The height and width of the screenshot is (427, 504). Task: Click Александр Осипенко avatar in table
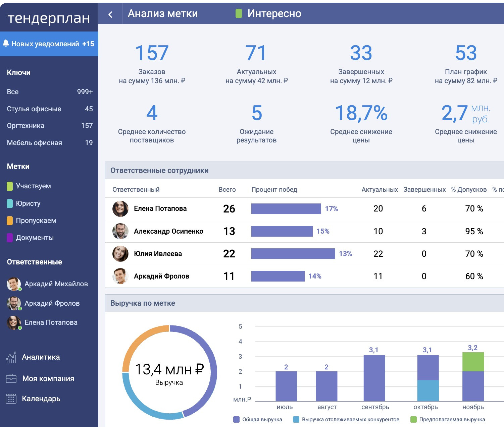click(120, 231)
